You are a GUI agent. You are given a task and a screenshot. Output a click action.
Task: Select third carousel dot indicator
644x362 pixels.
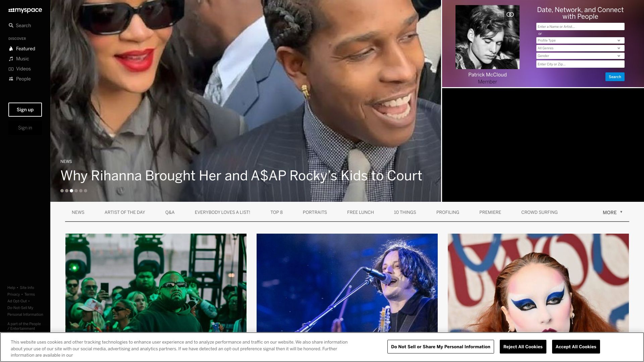tap(71, 191)
